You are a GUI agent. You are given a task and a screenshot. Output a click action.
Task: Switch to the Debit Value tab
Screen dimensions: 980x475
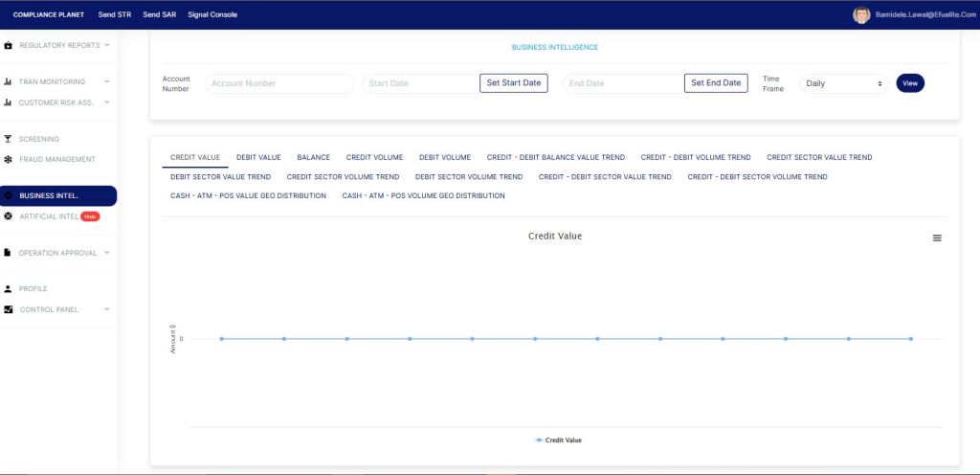[258, 157]
